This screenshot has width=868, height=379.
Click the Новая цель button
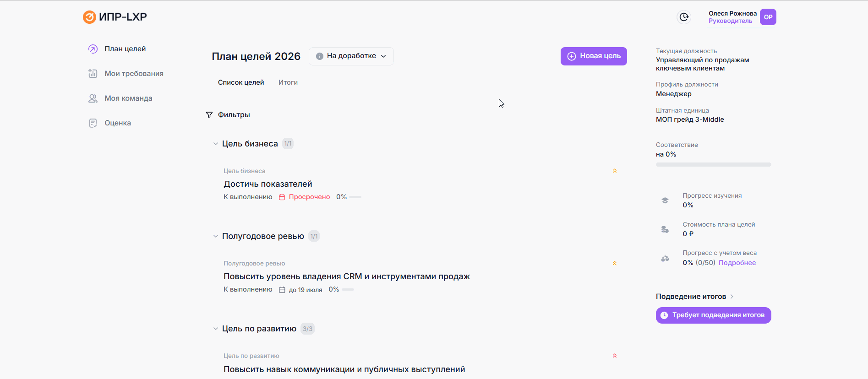(x=594, y=56)
